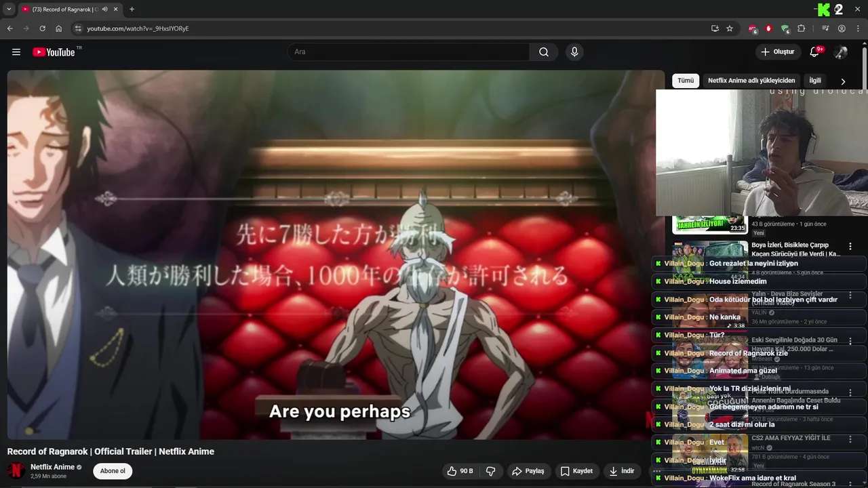868x488 pixels.
Task: Click the Oluştur create button
Action: [777, 52]
